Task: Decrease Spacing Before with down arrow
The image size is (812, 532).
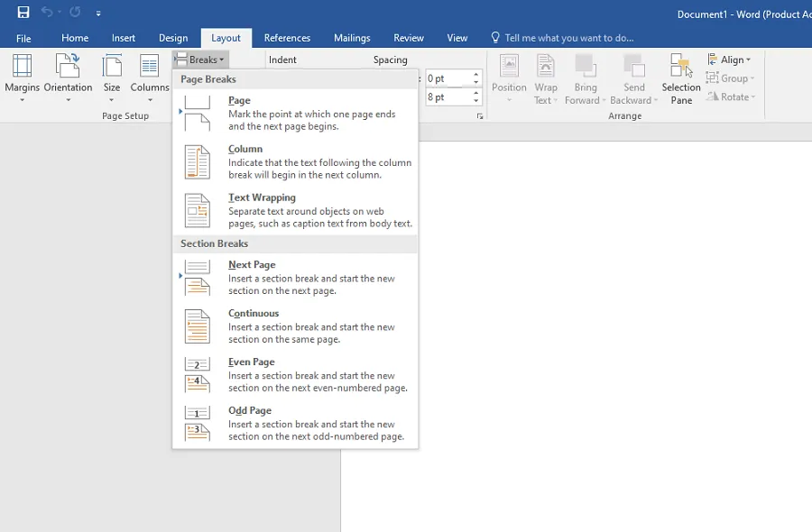Action: pyautogui.click(x=475, y=82)
